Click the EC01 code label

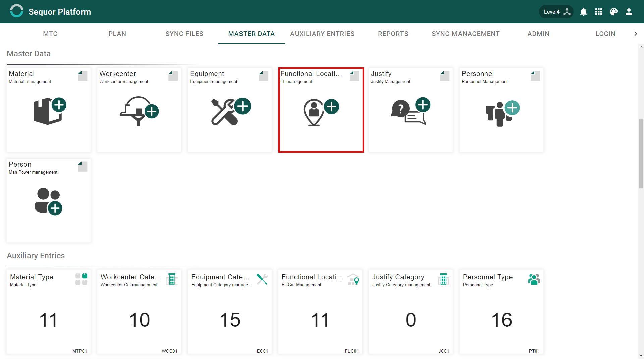[x=262, y=351]
